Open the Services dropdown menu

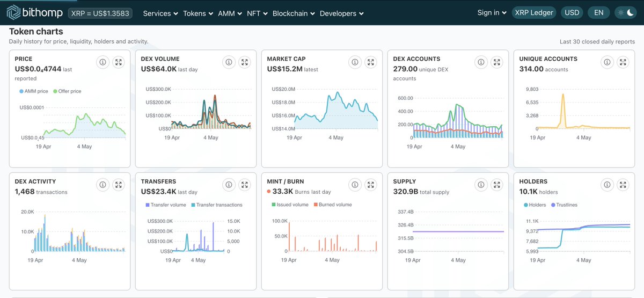click(160, 13)
